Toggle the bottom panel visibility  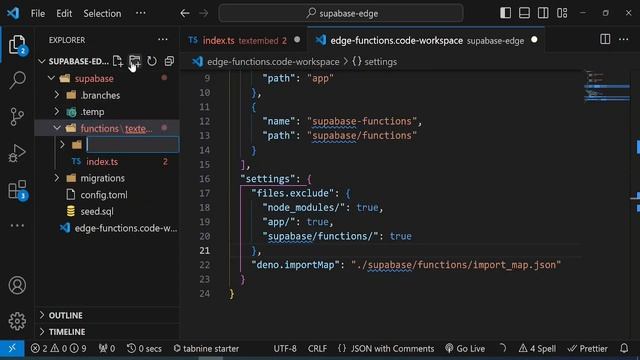tap(524, 13)
